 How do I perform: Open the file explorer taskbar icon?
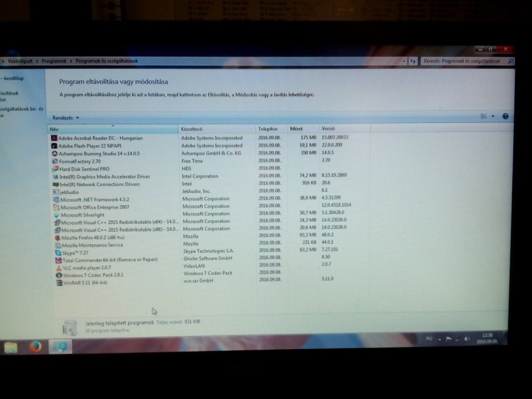[x=11, y=347]
